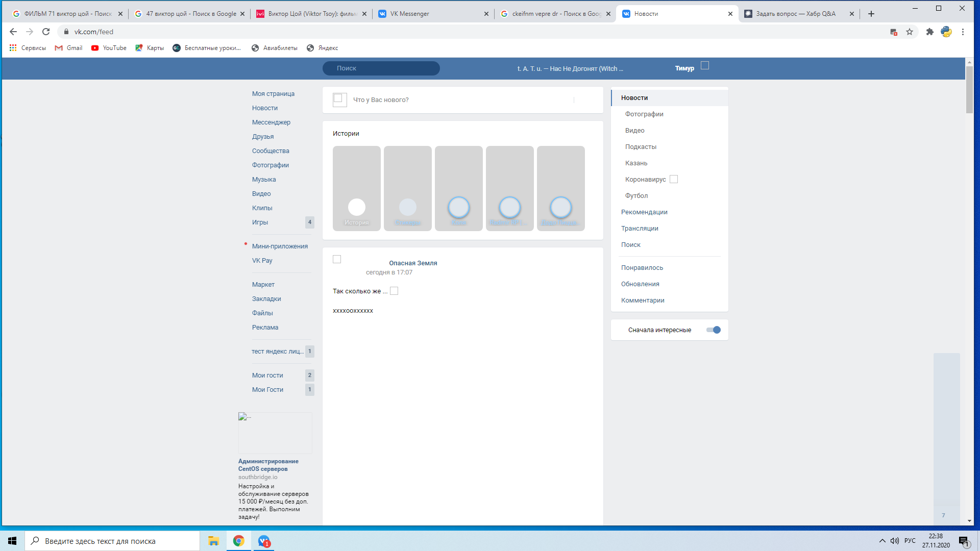Open a new browser tab

(871, 14)
